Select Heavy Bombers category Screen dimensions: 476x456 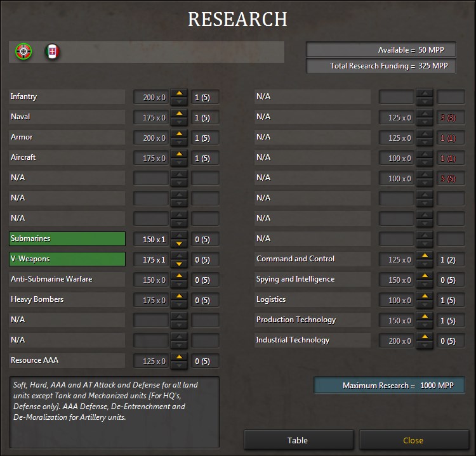pos(67,300)
